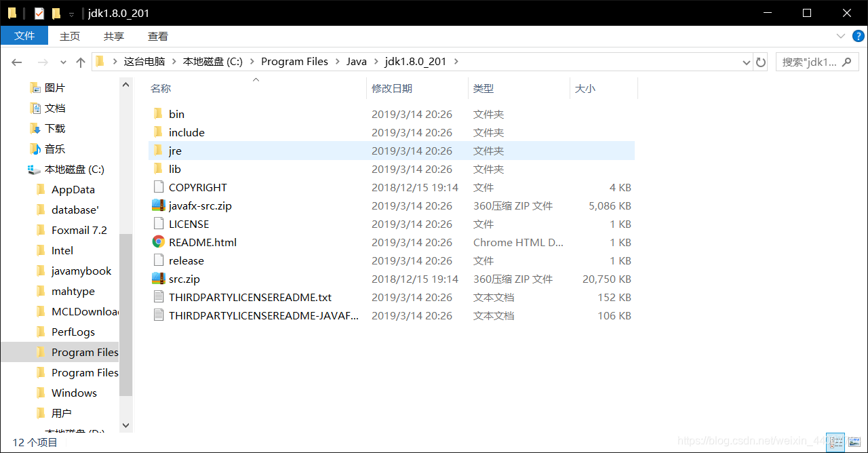Image resolution: width=868 pixels, height=453 pixels.
Task: Open the 共享 ribbon tab
Action: pos(114,37)
